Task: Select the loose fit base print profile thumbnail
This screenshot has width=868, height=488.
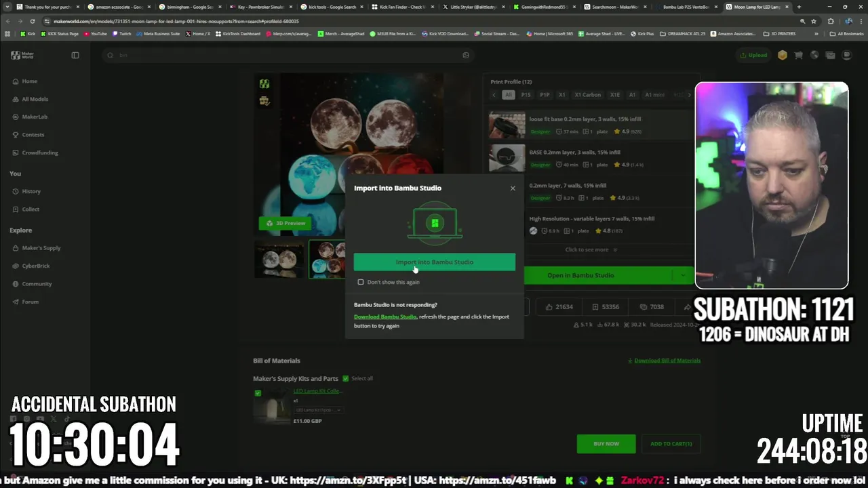Action: 507,125
